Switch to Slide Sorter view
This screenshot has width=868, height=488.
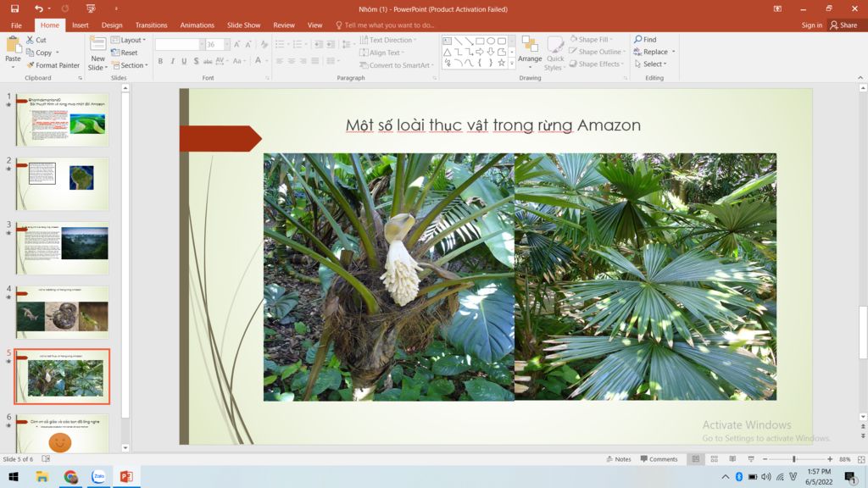tap(714, 459)
